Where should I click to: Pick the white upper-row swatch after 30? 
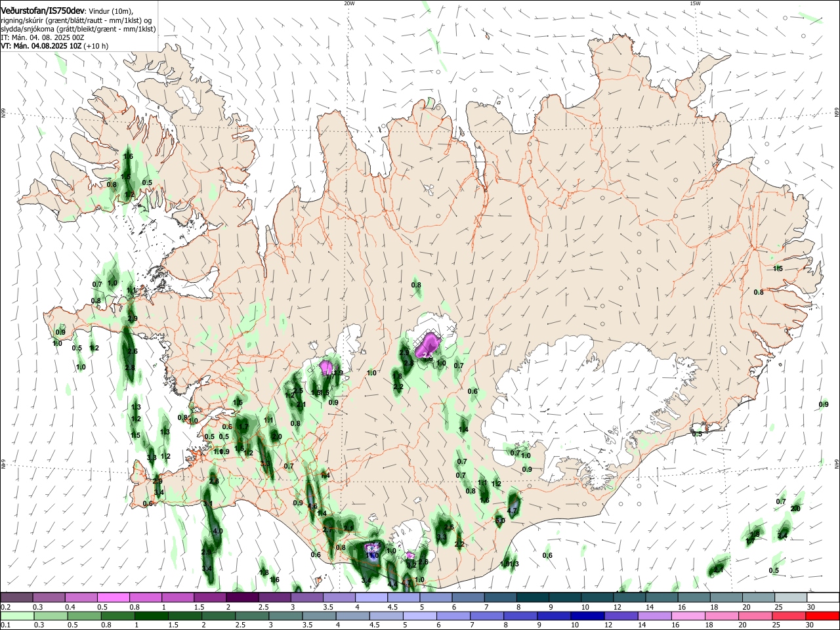point(823,597)
